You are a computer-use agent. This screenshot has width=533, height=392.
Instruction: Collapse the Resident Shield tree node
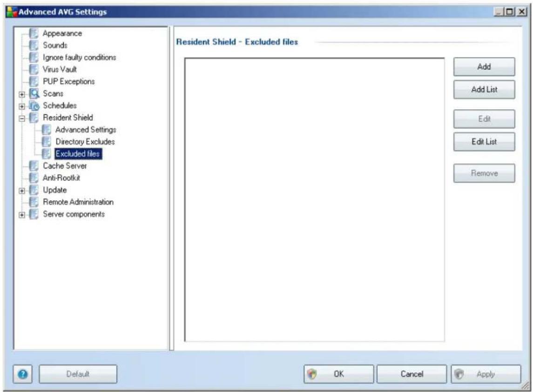point(22,118)
